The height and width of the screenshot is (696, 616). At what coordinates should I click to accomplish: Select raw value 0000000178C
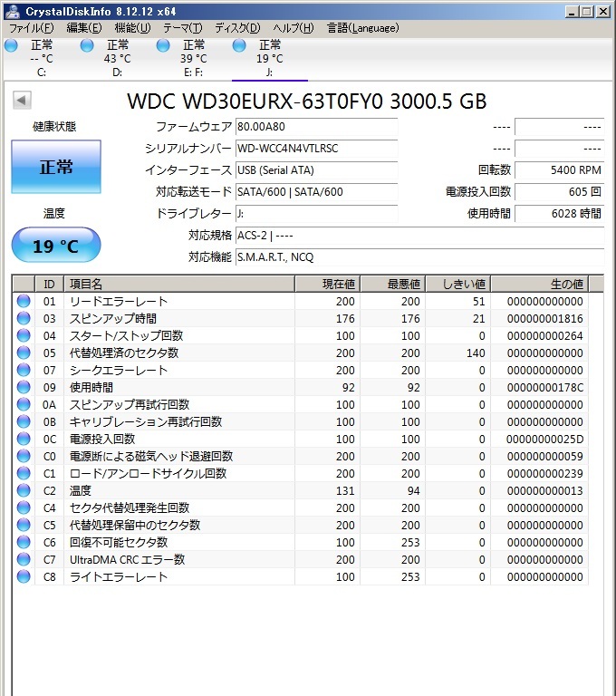[545, 388]
